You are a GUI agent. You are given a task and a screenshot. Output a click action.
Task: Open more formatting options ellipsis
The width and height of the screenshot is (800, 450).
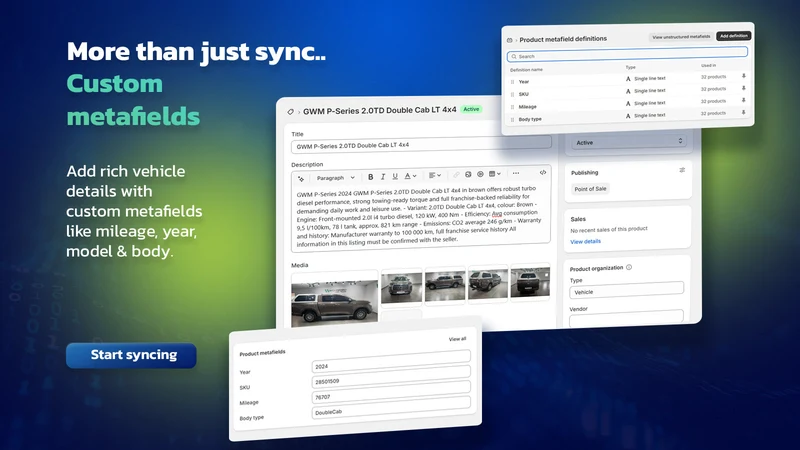click(516, 173)
